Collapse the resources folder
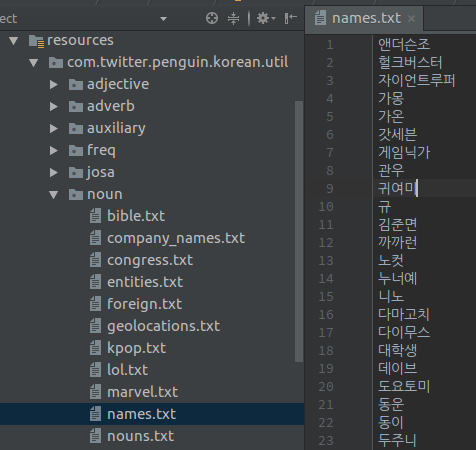 [14, 41]
